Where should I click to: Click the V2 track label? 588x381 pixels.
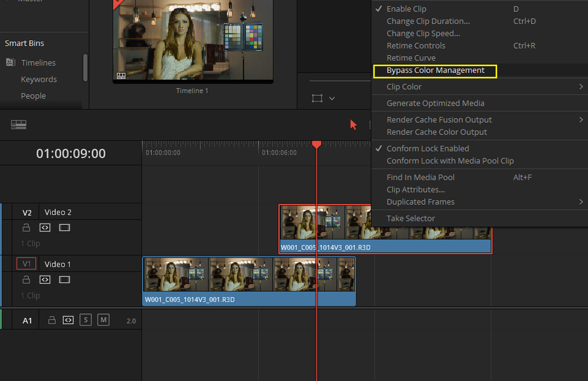point(27,212)
